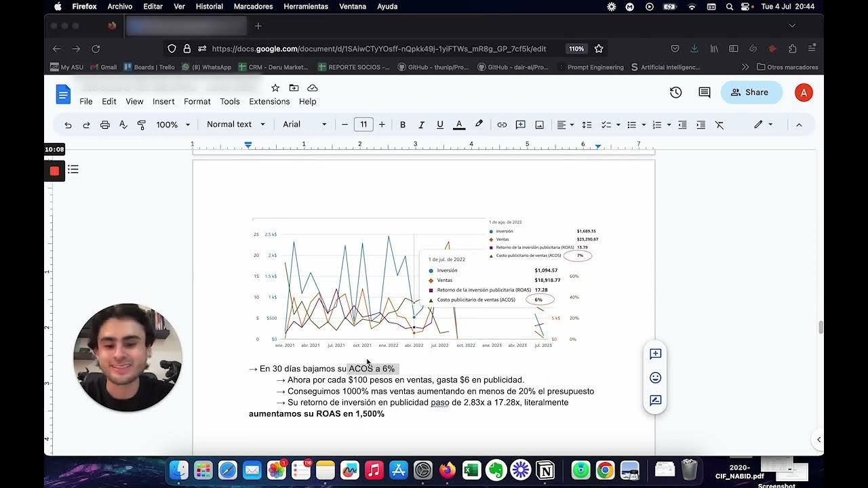Image resolution: width=868 pixels, height=488 pixels.
Task: Check the cloud document status icon
Action: 313,88
